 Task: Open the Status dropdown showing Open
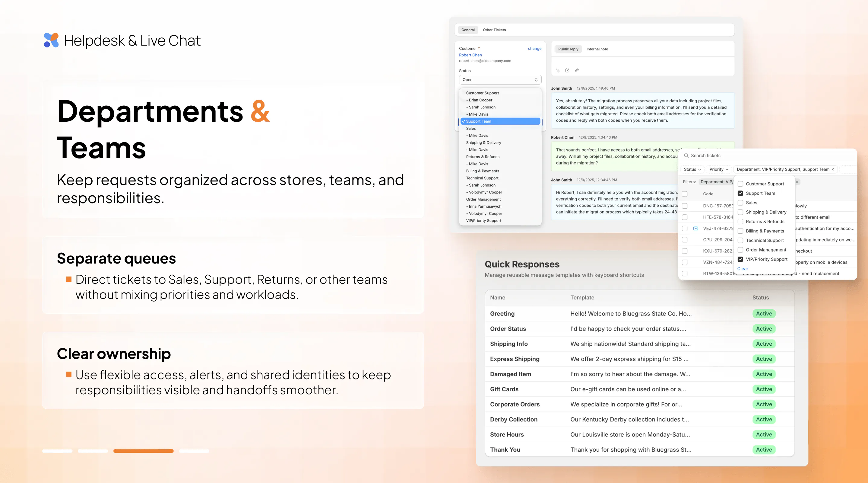500,80
